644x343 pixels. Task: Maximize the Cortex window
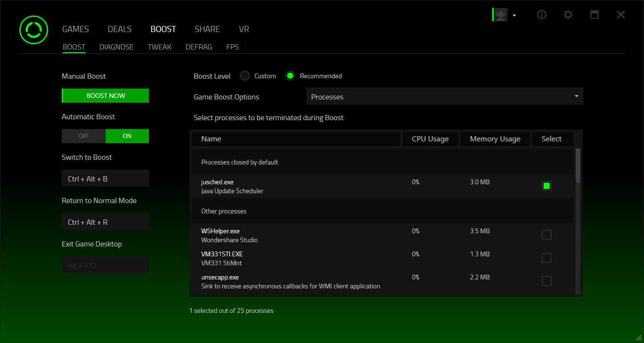[x=594, y=15]
